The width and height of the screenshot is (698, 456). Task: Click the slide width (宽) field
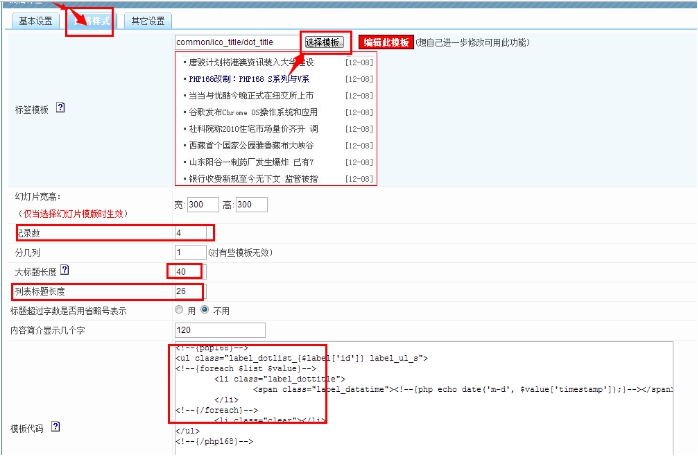click(x=203, y=205)
